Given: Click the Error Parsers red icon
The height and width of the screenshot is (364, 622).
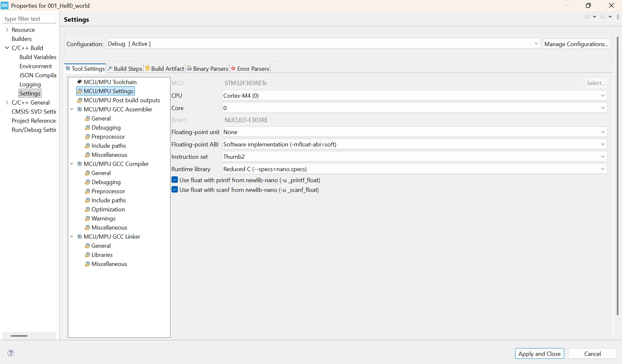Looking at the screenshot, I should 233,68.
